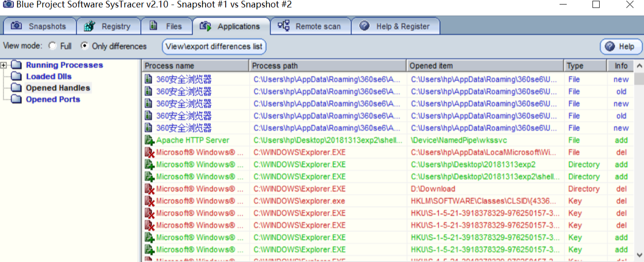
Task: Select Loaded Dlls in the tree
Action: point(49,76)
